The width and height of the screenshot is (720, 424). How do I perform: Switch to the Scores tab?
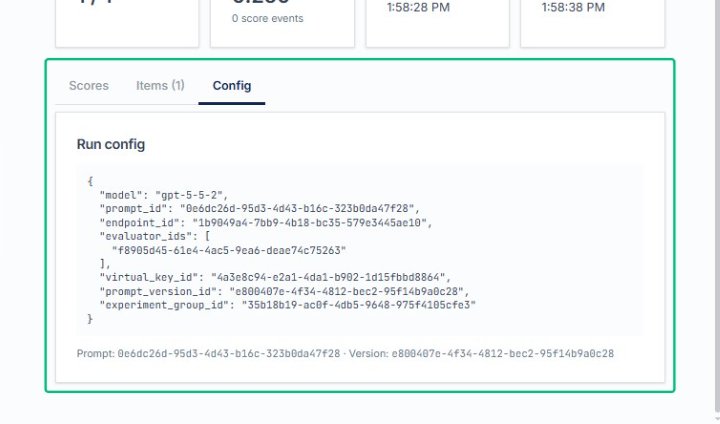[x=89, y=86]
